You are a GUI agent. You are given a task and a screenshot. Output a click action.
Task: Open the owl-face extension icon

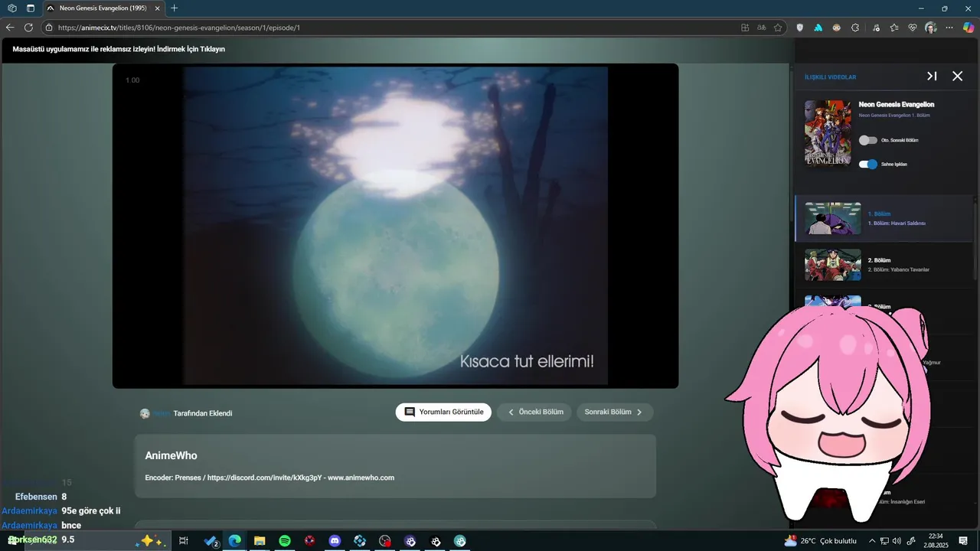coord(837,28)
